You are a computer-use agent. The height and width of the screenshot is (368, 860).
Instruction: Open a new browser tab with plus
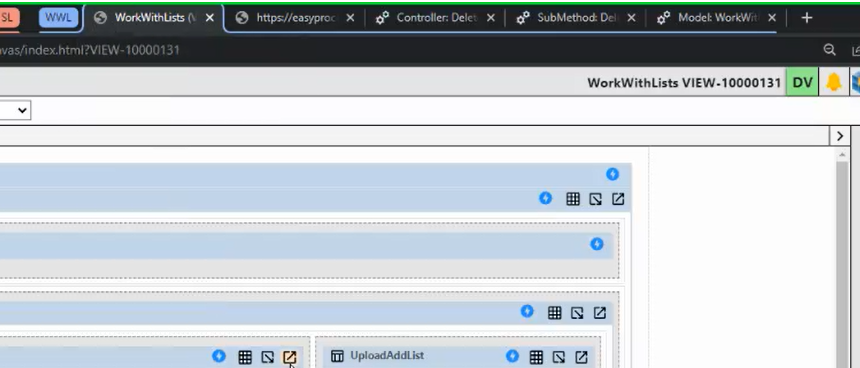click(806, 18)
